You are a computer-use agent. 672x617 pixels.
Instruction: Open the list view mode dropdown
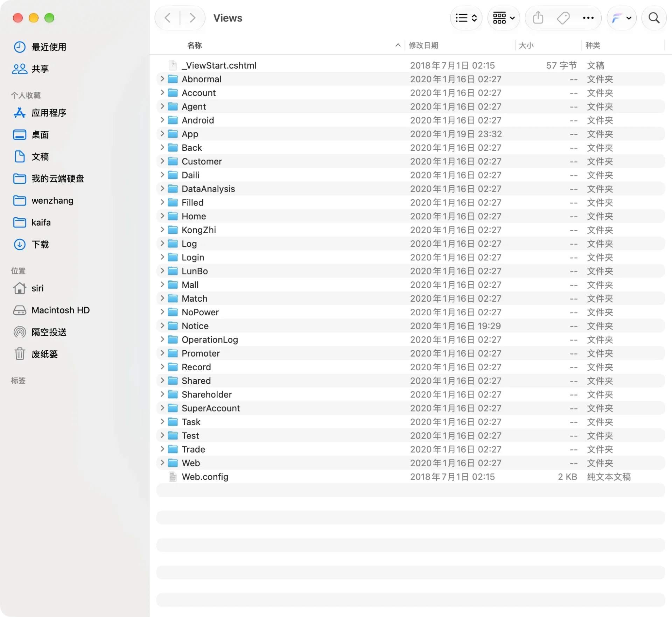click(x=466, y=18)
